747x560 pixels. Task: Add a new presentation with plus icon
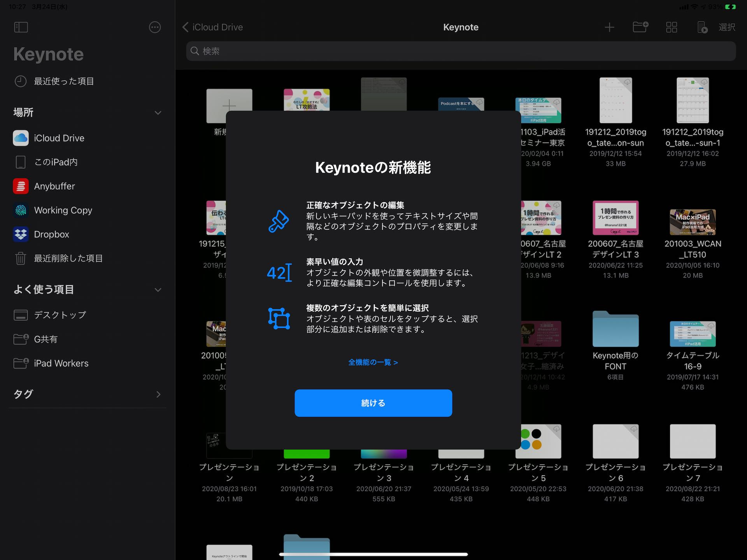(x=609, y=27)
